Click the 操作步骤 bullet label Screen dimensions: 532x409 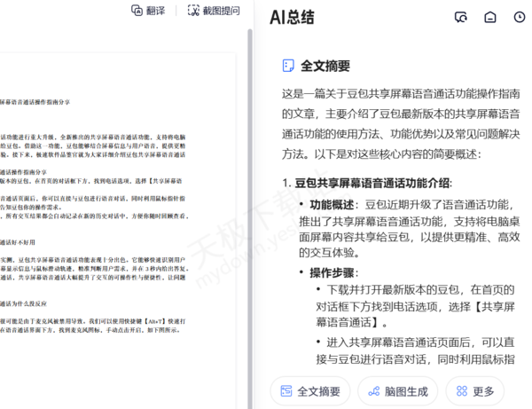click(x=332, y=273)
